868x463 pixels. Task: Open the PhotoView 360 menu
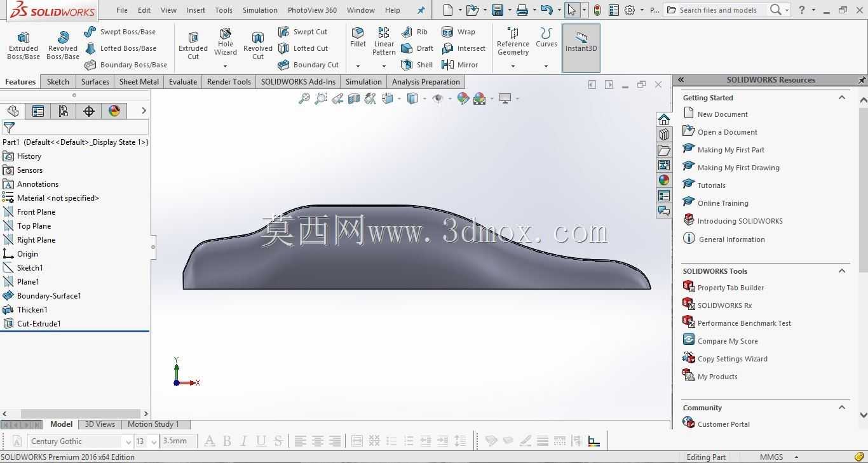point(312,10)
